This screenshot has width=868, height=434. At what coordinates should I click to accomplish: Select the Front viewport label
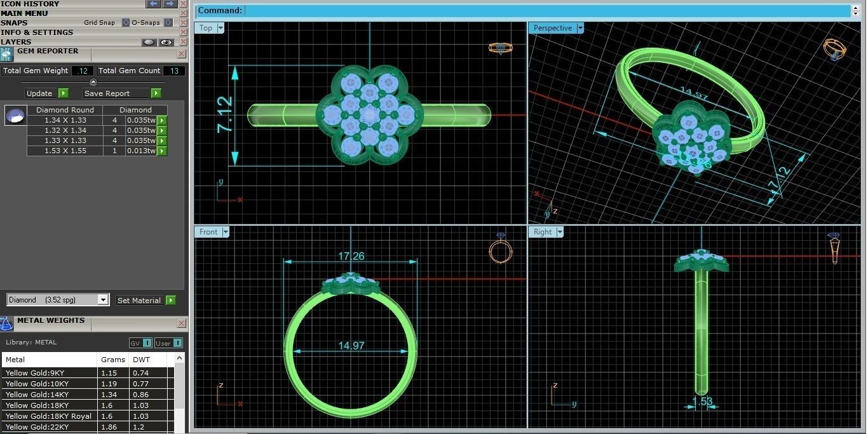click(208, 232)
